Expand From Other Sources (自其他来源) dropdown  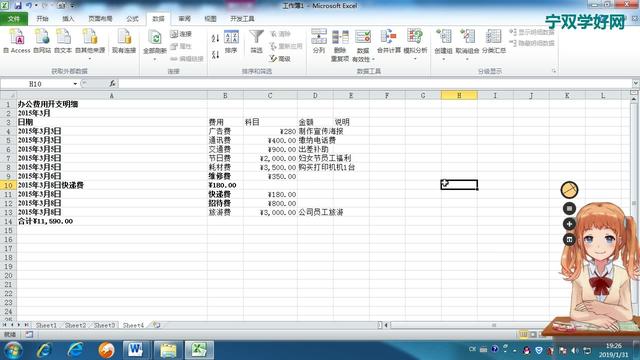pos(90,59)
